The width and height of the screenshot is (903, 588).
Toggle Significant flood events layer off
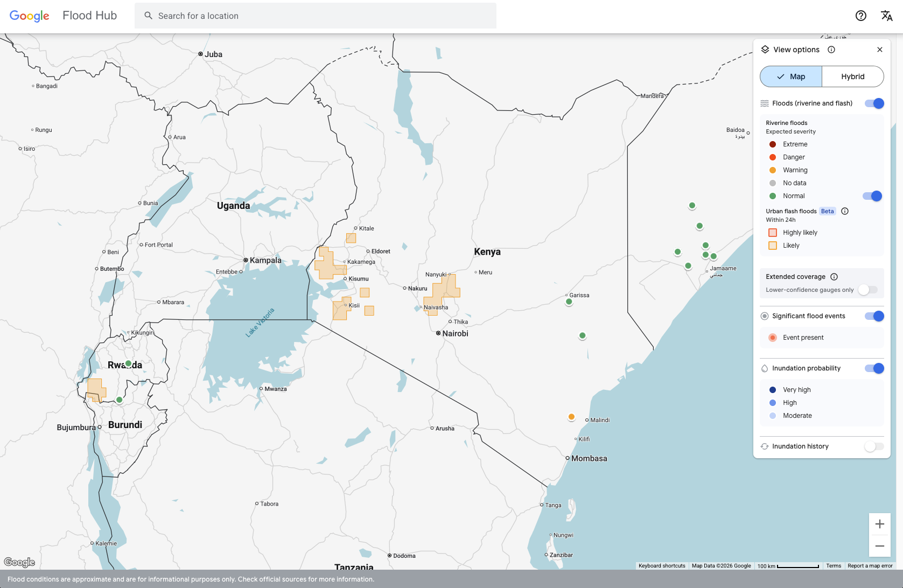pyautogui.click(x=874, y=316)
